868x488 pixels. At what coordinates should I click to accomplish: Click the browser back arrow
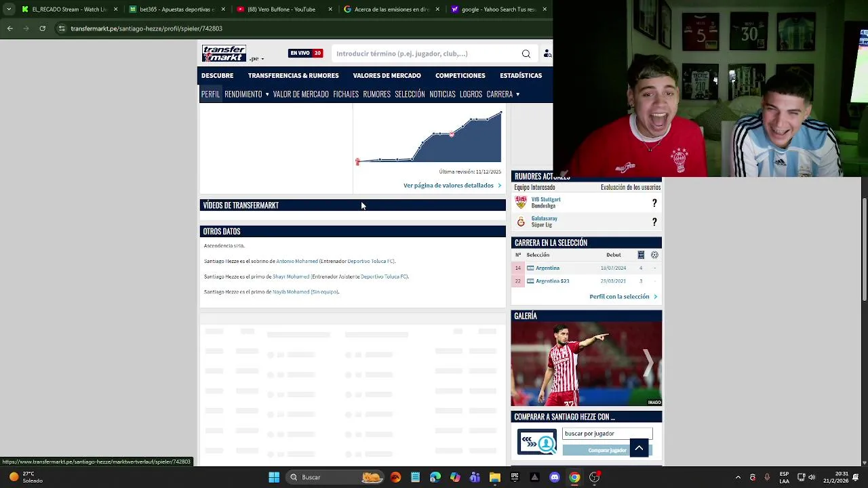pos(9,28)
